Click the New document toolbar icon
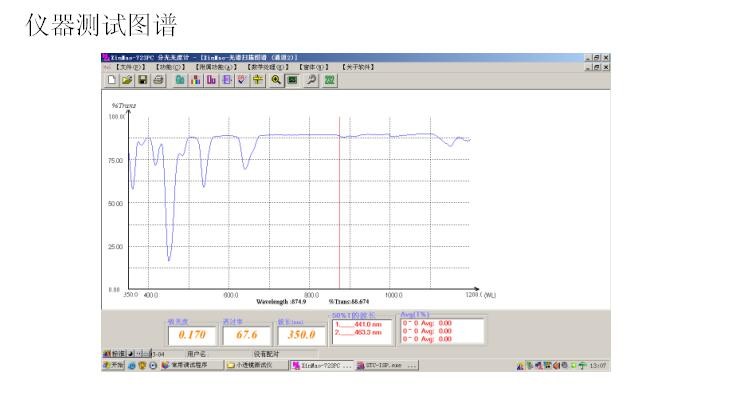The width and height of the screenshot is (731, 401). pos(113,79)
